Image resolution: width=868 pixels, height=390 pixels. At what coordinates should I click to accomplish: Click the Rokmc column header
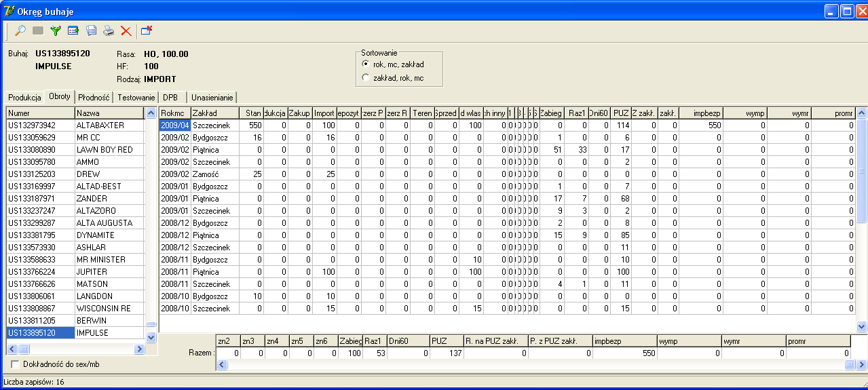[174, 113]
